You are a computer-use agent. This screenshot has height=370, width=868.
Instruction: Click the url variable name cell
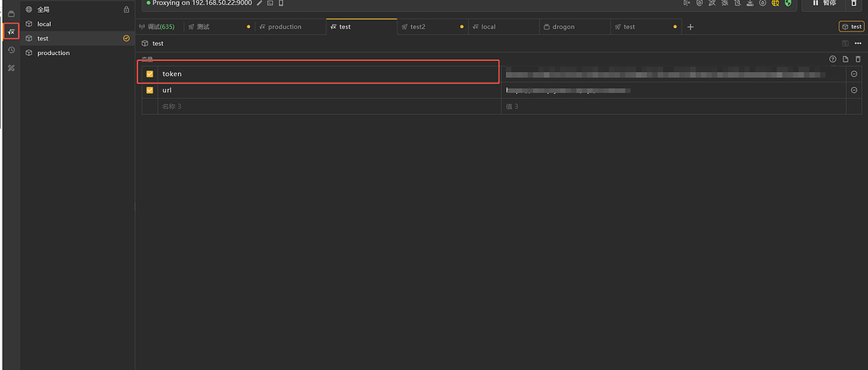pyautogui.click(x=330, y=90)
